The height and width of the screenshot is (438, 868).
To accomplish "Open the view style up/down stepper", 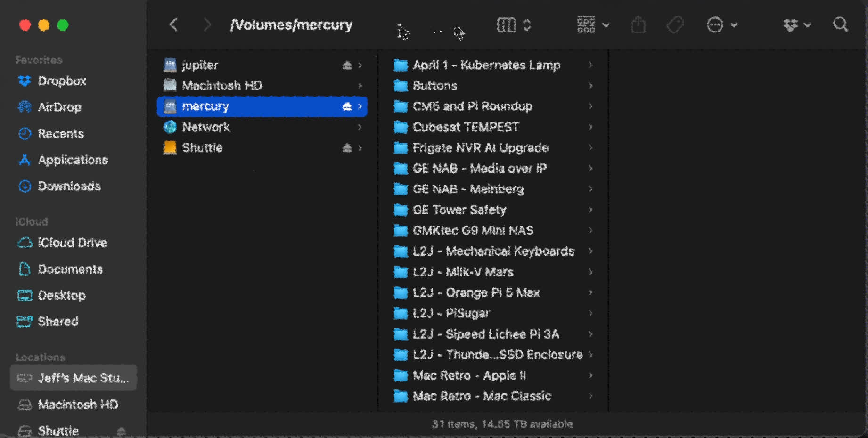I will coord(527,24).
